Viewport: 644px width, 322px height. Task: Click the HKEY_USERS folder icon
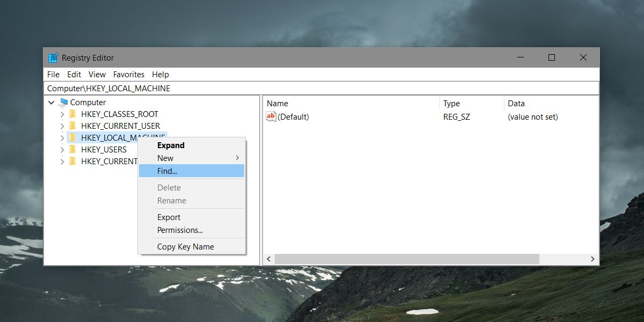(x=72, y=149)
